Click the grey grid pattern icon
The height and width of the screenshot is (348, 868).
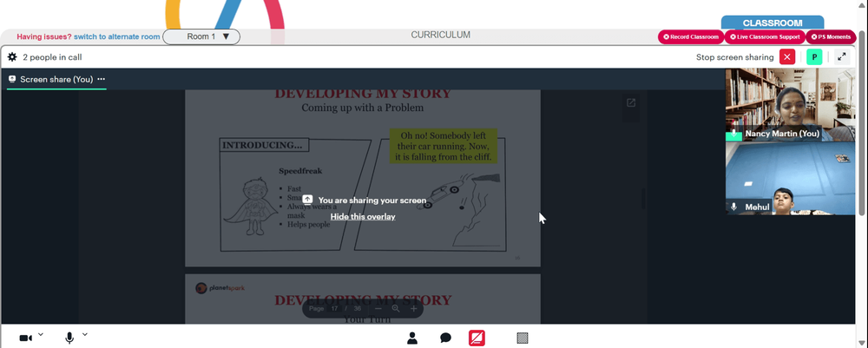[x=522, y=338]
